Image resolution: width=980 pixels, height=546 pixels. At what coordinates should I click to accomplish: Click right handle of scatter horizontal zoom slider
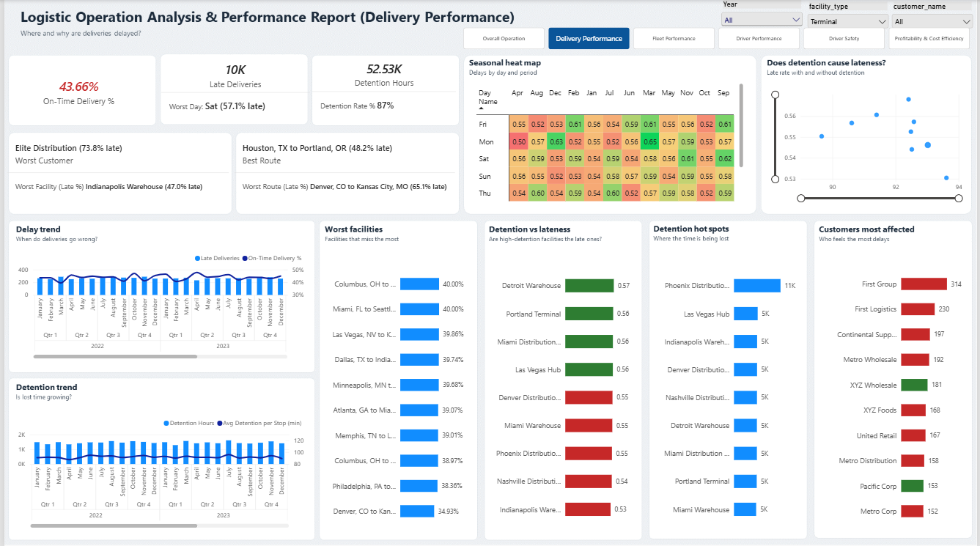pyautogui.click(x=957, y=198)
